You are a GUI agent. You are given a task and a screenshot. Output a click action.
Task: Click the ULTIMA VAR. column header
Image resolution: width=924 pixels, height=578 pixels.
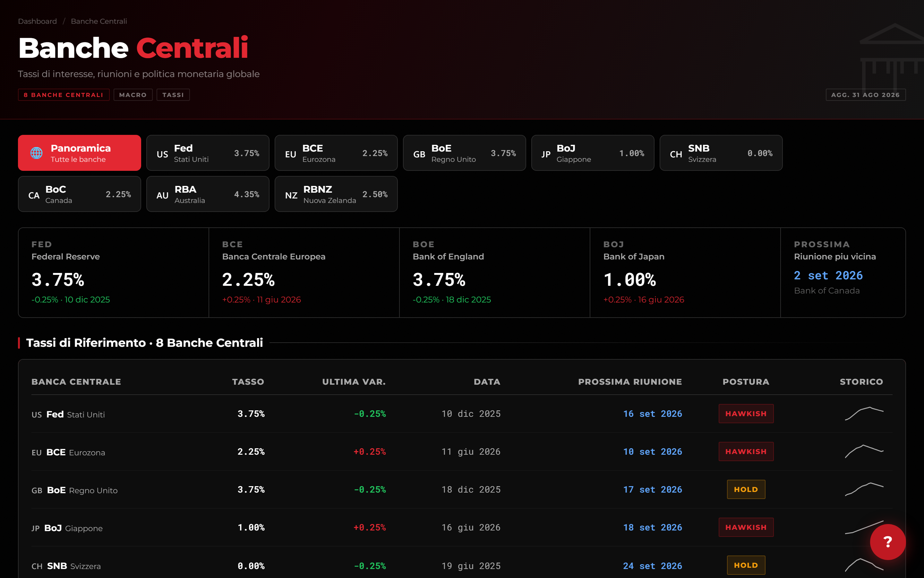click(354, 381)
